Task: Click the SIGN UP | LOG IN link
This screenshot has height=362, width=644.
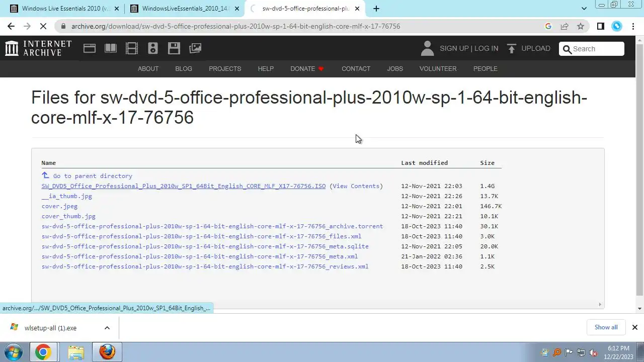Action: [469, 48]
